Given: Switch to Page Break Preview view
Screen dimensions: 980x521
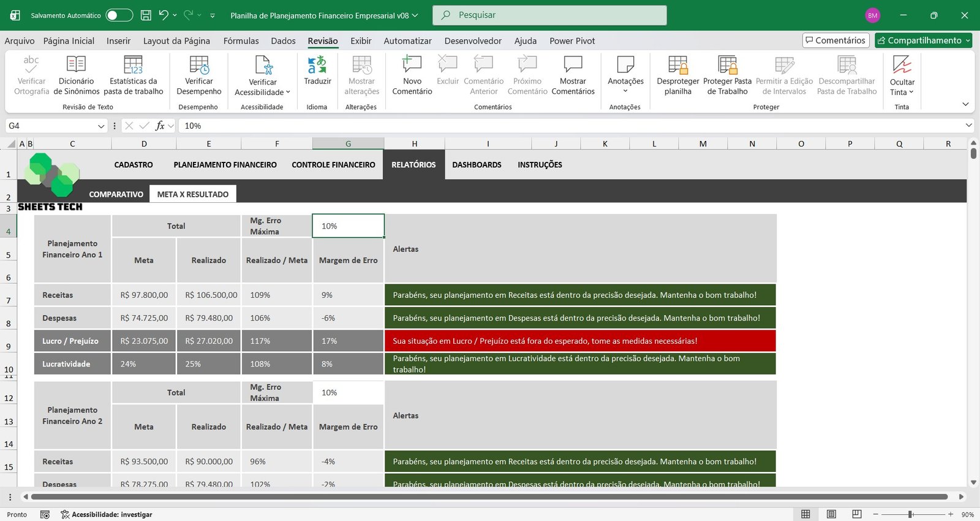Looking at the screenshot, I should pos(857,514).
